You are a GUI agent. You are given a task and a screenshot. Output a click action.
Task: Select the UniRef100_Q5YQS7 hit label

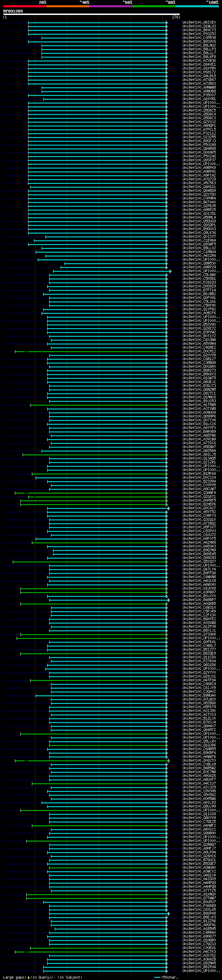[x=199, y=561]
